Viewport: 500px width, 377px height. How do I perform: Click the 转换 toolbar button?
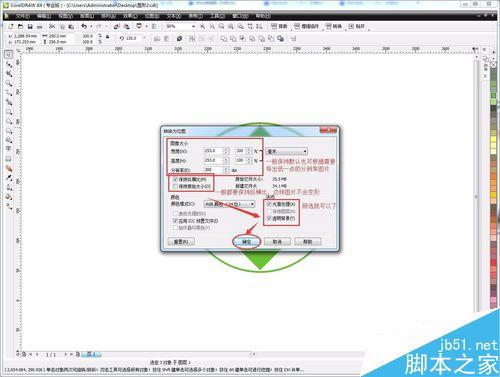coord(334,26)
